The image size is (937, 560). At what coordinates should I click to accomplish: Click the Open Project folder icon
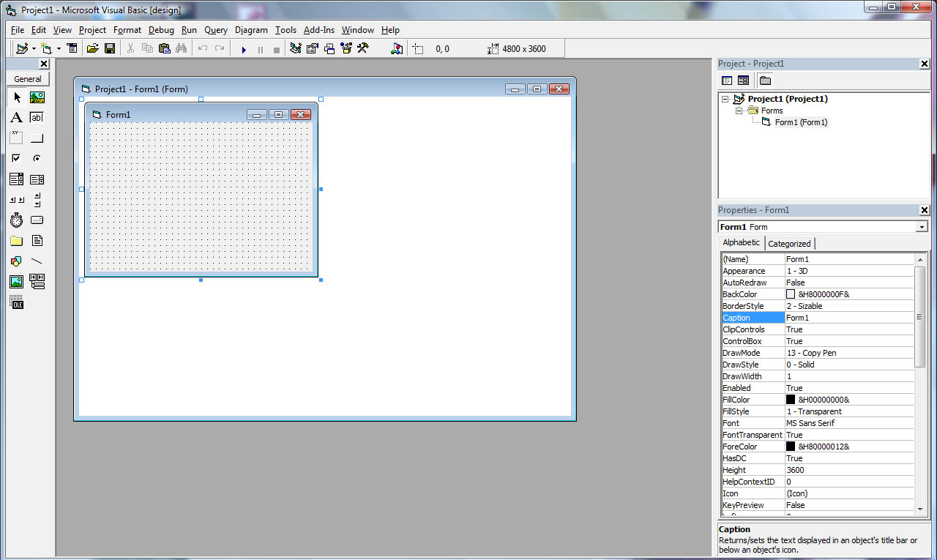click(x=93, y=49)
